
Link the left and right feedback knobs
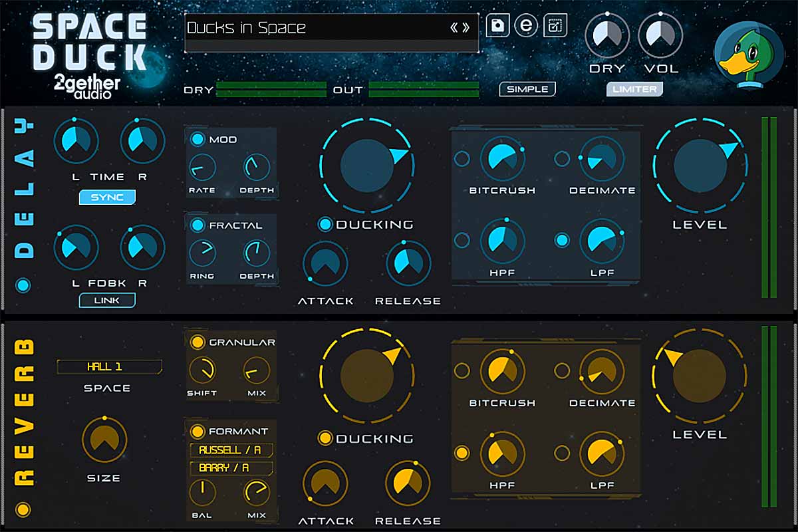coord(107,301)
